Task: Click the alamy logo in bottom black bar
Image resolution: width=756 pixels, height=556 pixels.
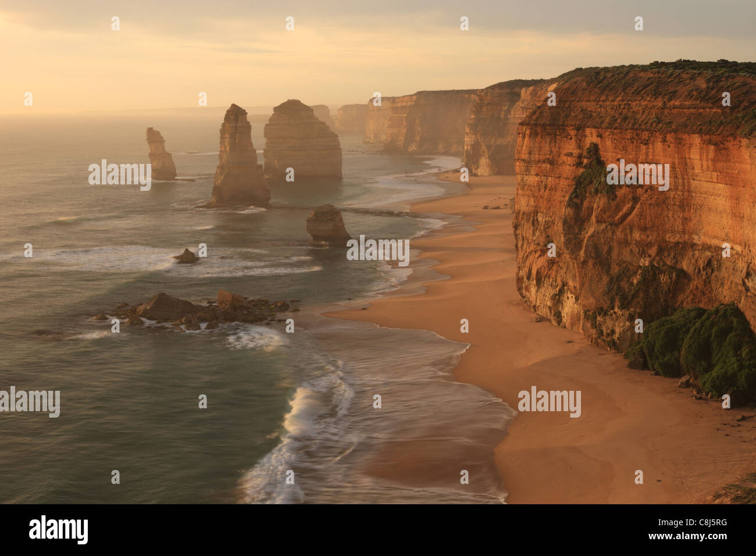Action: pos(59,529)
